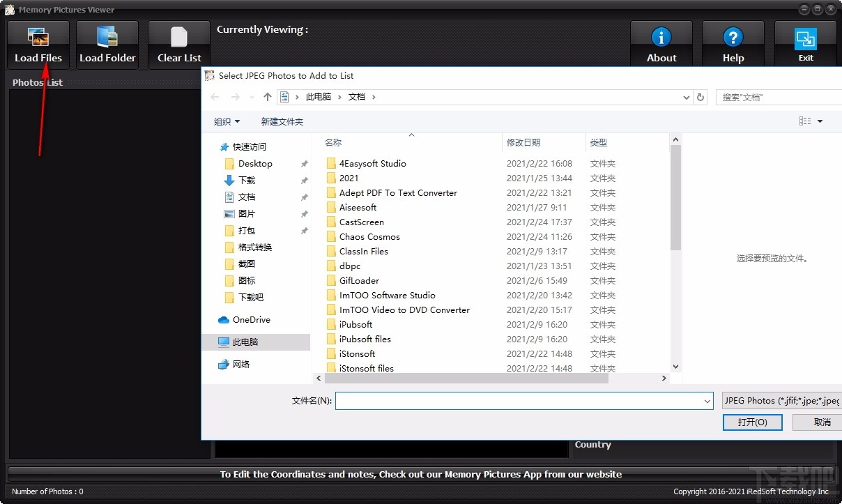The image size is (842, 504).
Task: Click 新建文件夹 to create a folder
Action: (282, 121)
